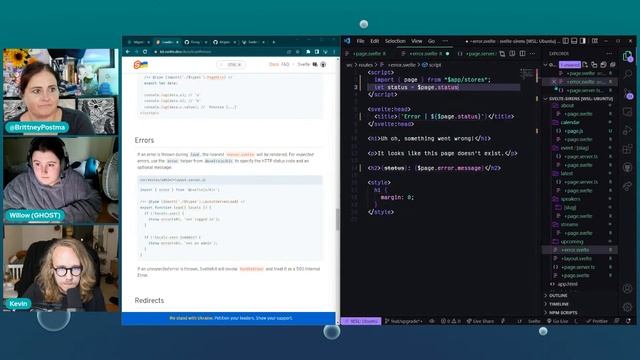Open the Explorer view in activity bar
This screenshot has height=360, width=640.
[627, 56]
